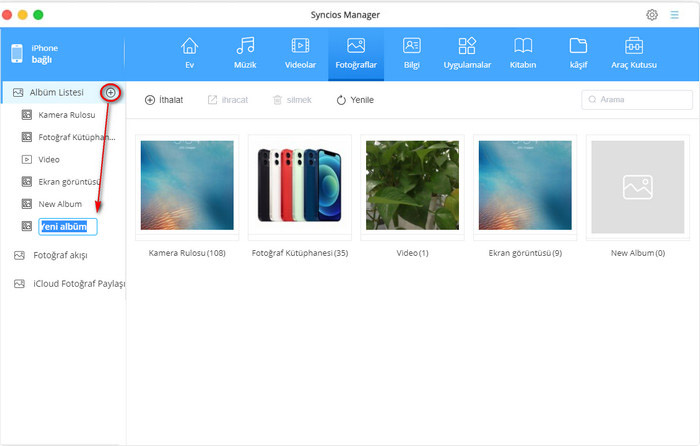
Task: Select Video in the sidebar
Action: pyautogui.click(x=49, y=159)
